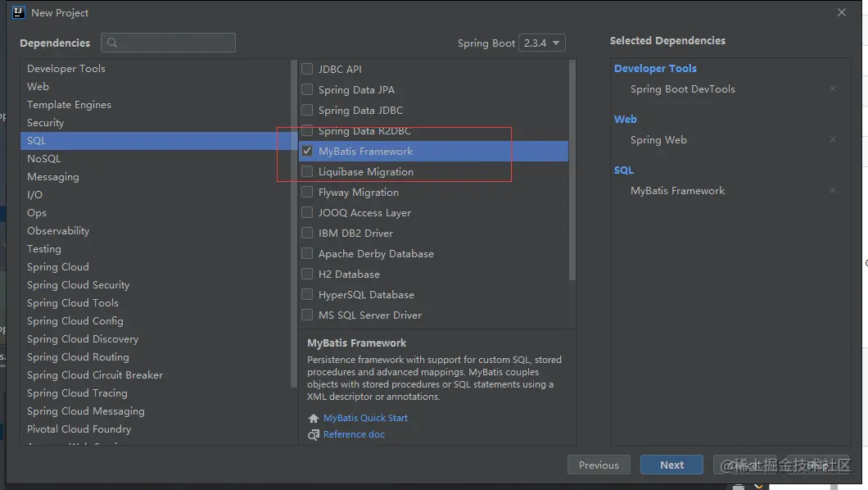Uncheck the MyBatis Framework checkbox
The height and width of the screenshot is (490, 868).
tap(307, 151)
